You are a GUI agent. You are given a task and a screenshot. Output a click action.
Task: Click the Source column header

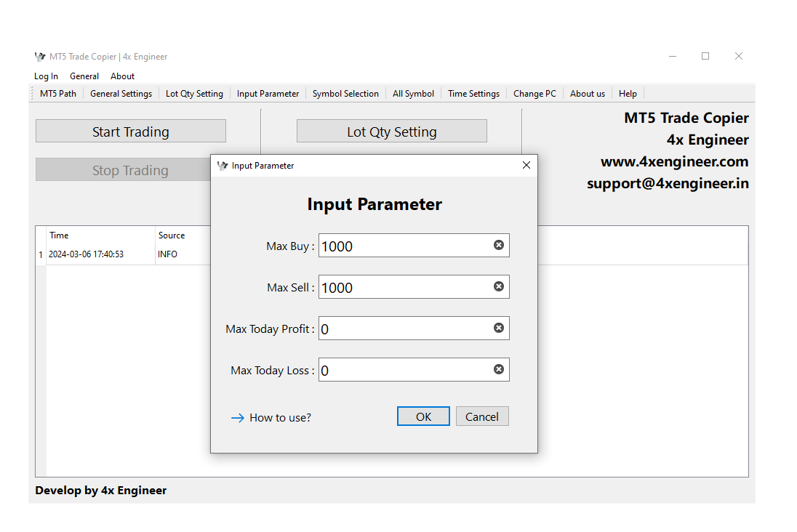coord(183,235)
